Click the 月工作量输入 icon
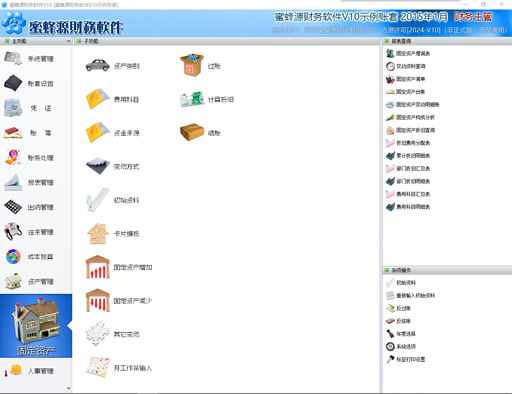The height and width of the screenshot is (394, 512). click(98, 367)
